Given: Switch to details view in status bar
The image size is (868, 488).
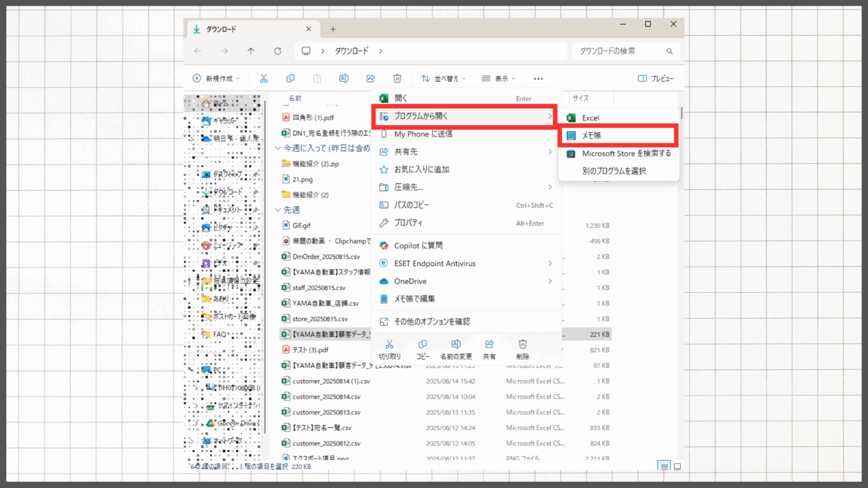Looking at the screenshot, I should [x=663, y=466].
